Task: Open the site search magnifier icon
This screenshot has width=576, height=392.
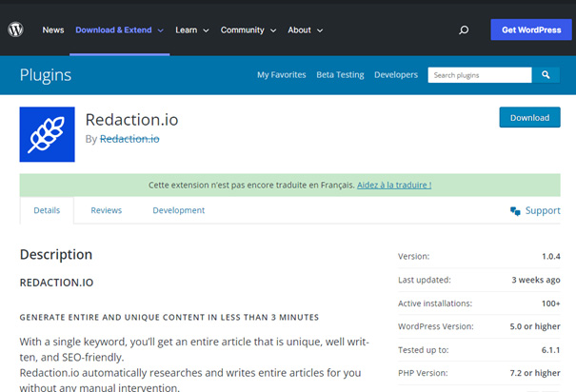Action: point(464,30)
